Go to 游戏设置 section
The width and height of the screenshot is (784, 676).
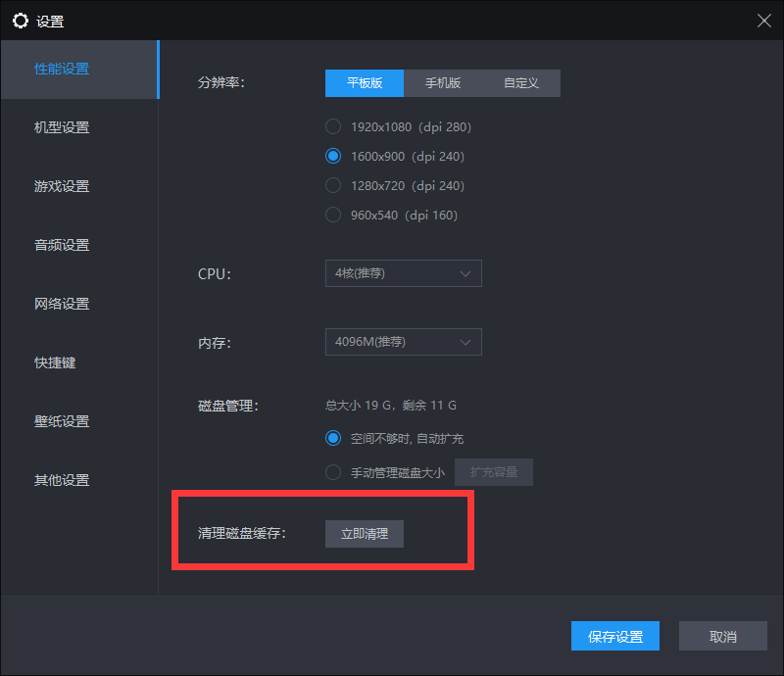(x=62, y=186)
